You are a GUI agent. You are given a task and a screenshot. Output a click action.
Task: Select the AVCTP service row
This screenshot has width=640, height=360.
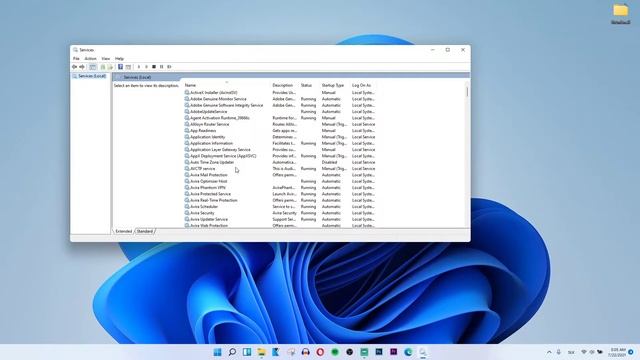point(280,169)
